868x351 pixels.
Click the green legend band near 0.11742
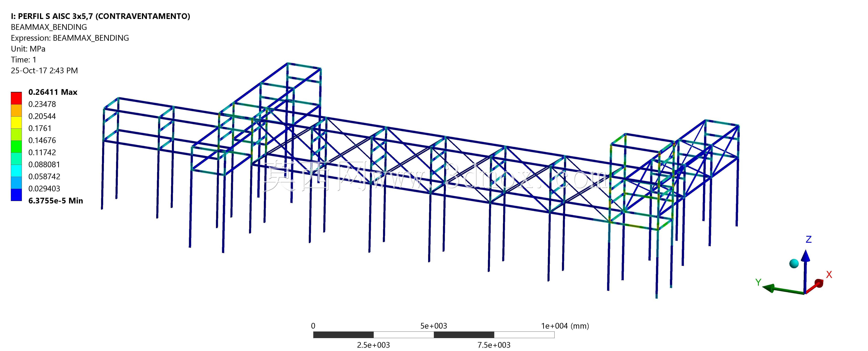[16, 146]
